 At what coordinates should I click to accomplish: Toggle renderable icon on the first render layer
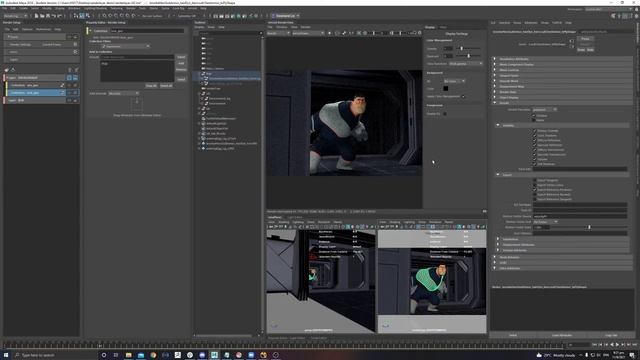76,78
